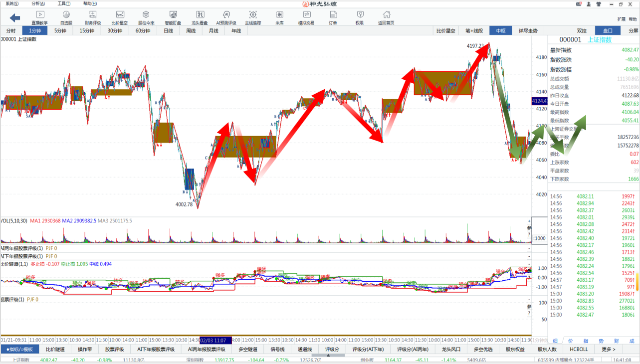This screenshot has height=364, width=640.
Task: Open the 模拟交易 simulated trading icon
Action: (x=306, y=18)
